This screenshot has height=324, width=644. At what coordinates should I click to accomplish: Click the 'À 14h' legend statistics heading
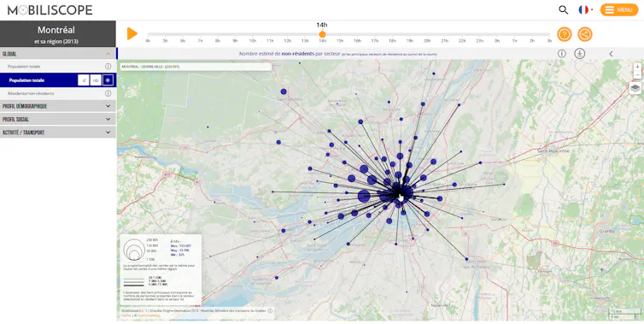coord(174,241)
